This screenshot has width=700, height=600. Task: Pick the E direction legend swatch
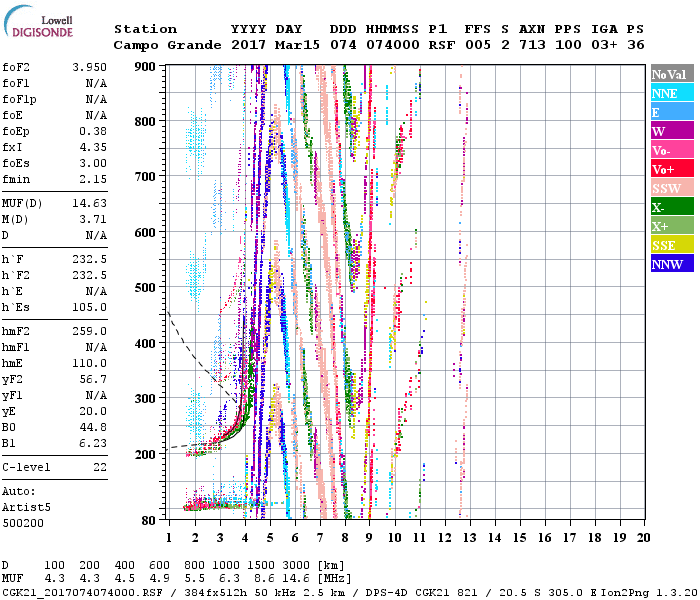[x=668, y=112]
